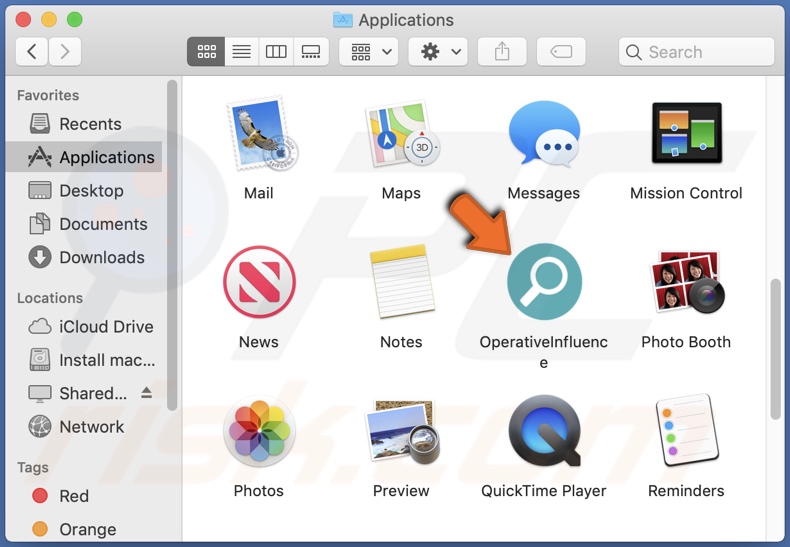Switch to column view mode
790x547 pixels.
click(x=276, y=52)
